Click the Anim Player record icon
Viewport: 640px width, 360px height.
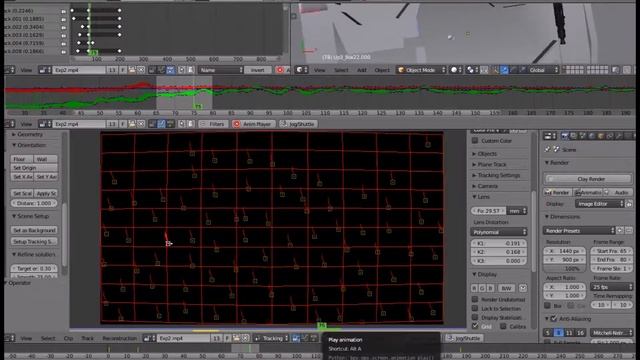pos(236,124)
